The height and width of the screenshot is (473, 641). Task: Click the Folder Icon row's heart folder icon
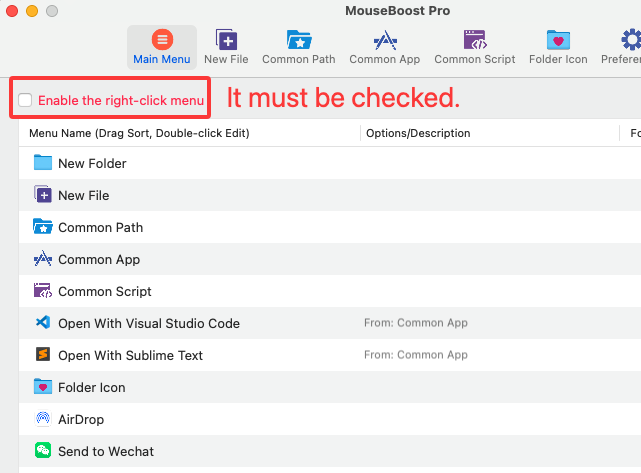click(43, 386)
